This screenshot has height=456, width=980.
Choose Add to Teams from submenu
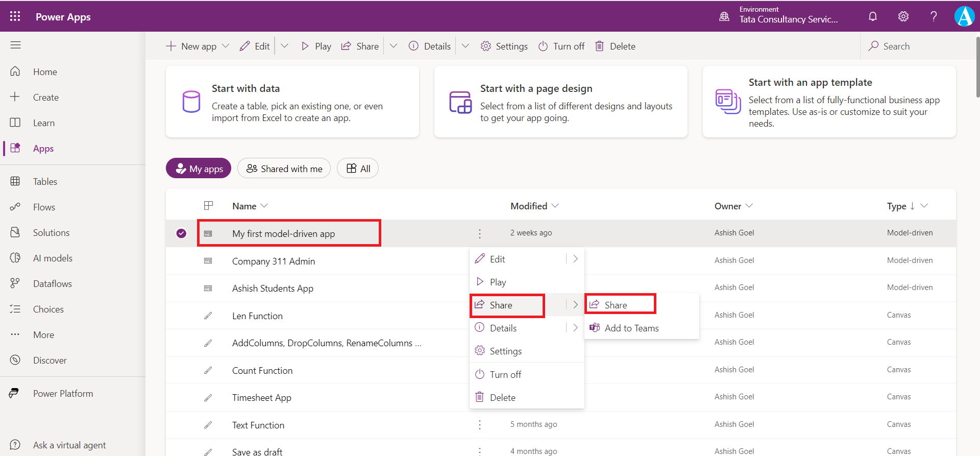[x=631, y=328]
